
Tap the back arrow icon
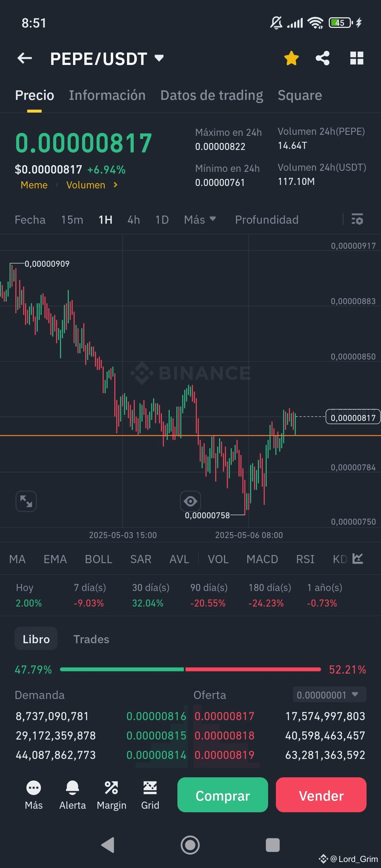coord(25,58)
